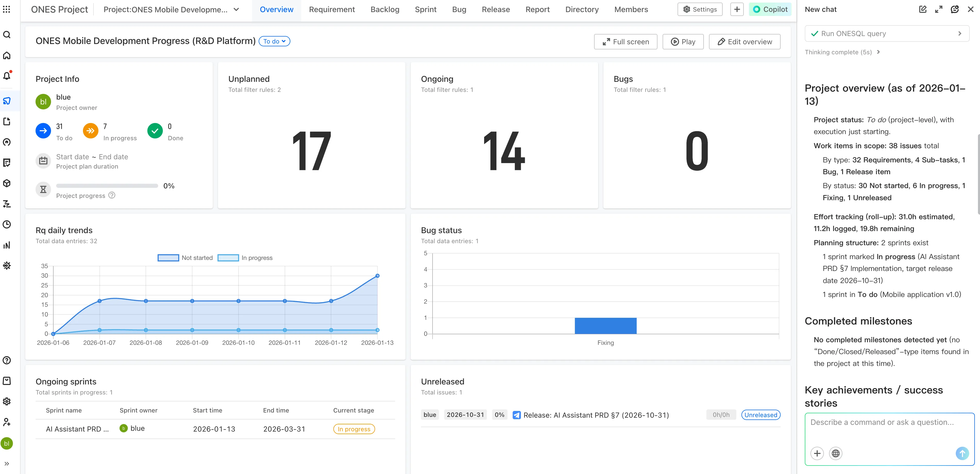The image size is (980, 474).
Task: Open Copilot conversation history icon
Action: (x=955, y=9)
